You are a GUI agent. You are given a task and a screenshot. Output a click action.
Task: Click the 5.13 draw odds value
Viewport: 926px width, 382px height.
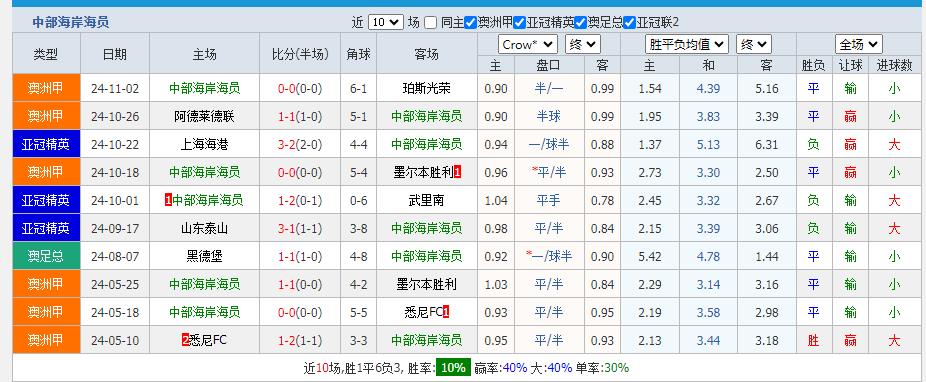pyautogui.click(x=708, y=144)
